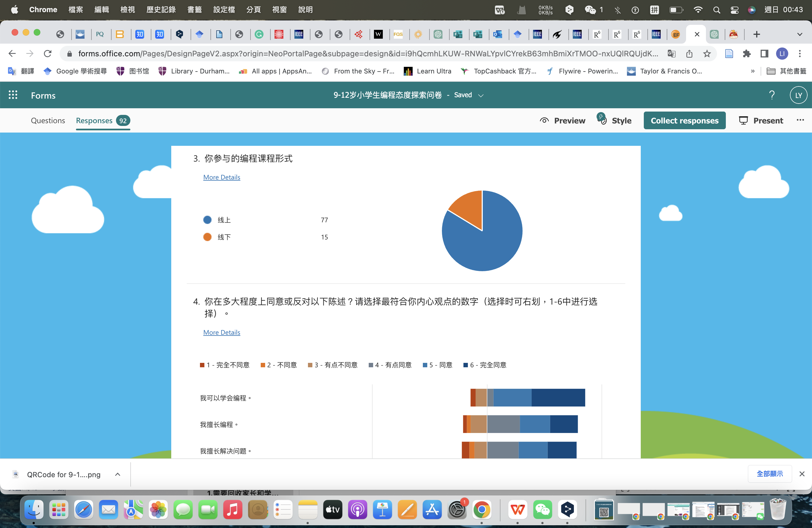Select the Responses tab
This screenshot has height=528, width=812.
103,120
